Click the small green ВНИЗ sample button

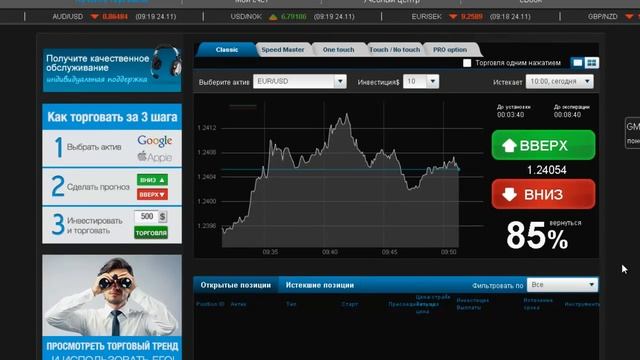click(x=152, y=180)
